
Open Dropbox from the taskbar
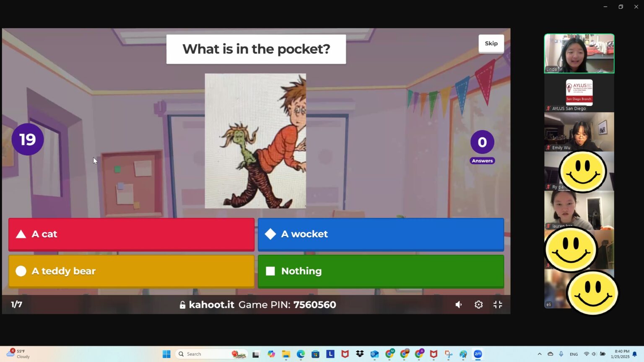pos(360,354)
